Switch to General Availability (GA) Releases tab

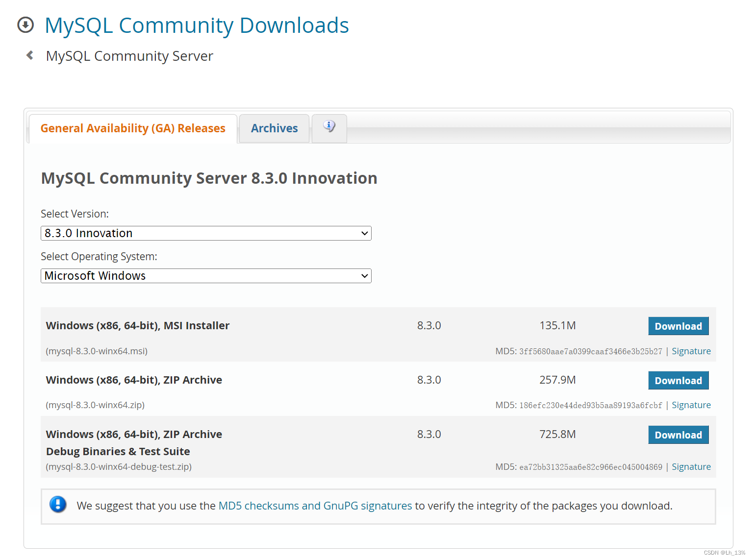pos(133,128)
